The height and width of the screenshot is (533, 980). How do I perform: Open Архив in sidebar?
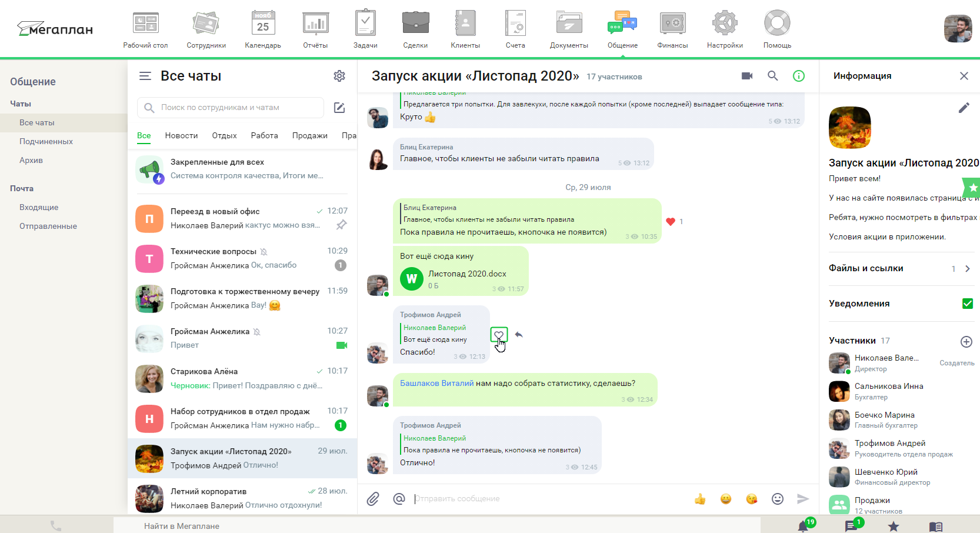31,160
